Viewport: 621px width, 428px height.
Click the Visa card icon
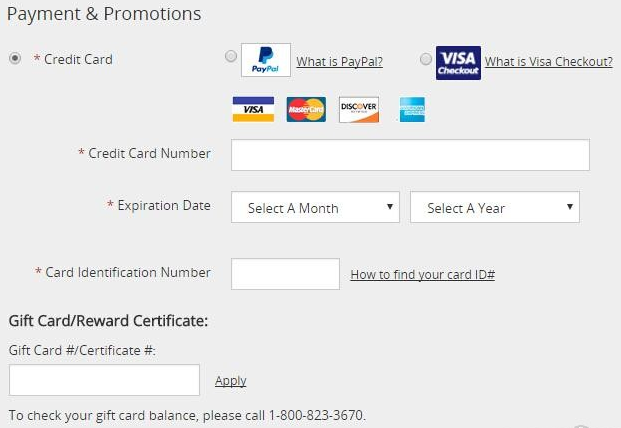coord(253,109)
